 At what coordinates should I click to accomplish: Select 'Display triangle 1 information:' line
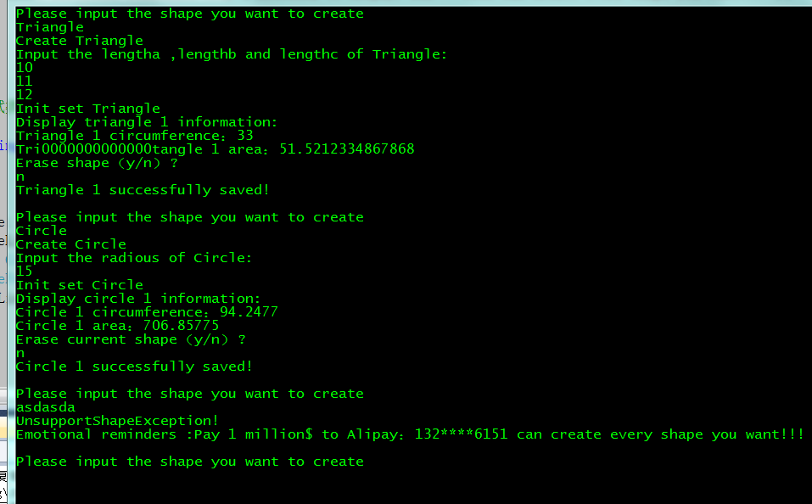(147, 121)
